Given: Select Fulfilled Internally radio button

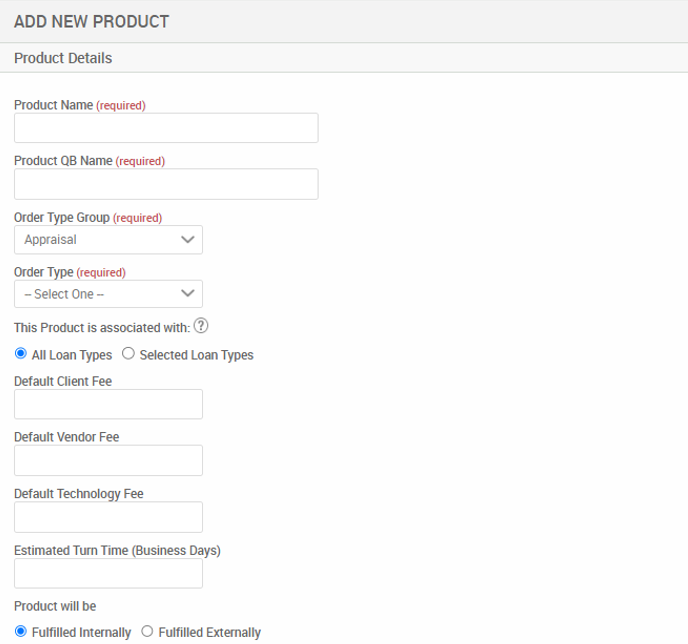Looking at the screenshot, I should [21, 631].
